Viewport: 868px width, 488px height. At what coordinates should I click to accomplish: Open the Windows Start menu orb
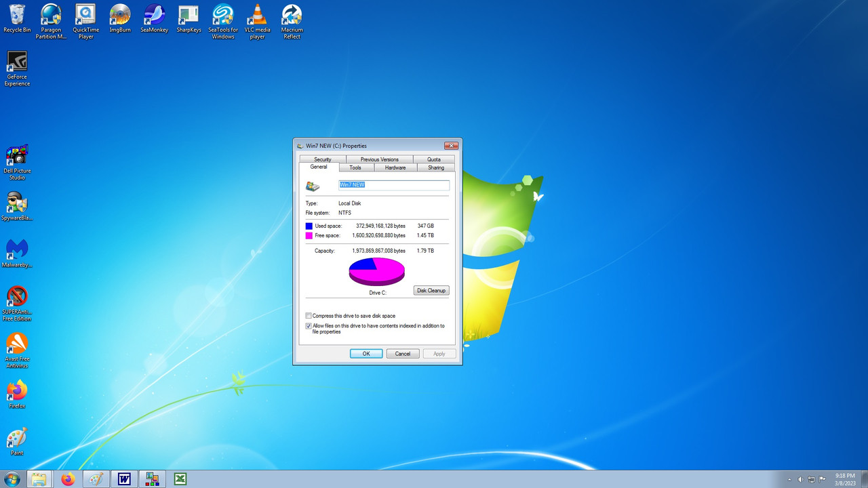tap(12, 479)
